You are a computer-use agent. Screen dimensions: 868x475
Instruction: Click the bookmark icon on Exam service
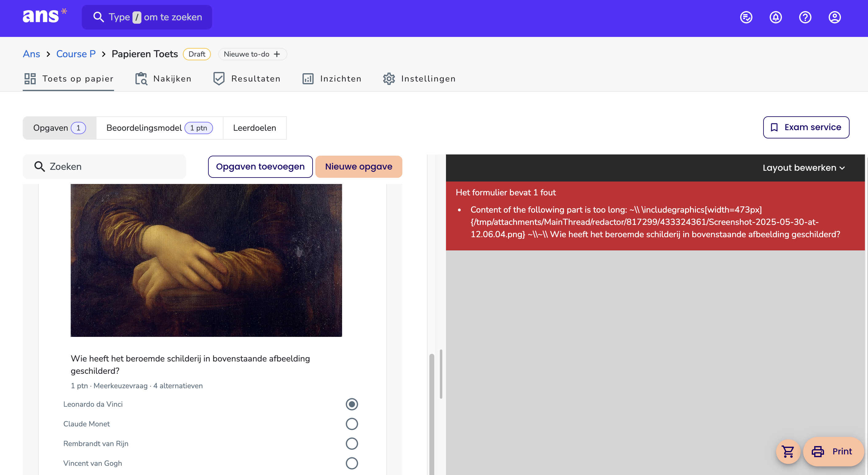tap(774, 127)
